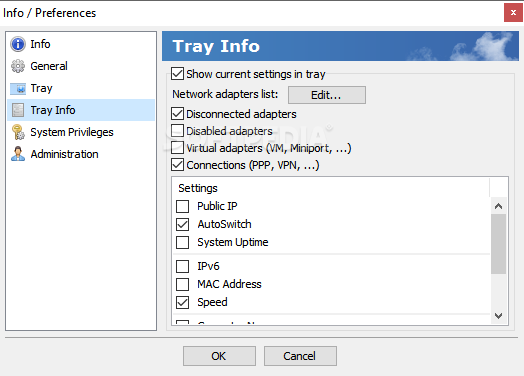Click the settings list scrollbar thumb
Viewport: 524px width, 376px height.
tap(498, 244)
